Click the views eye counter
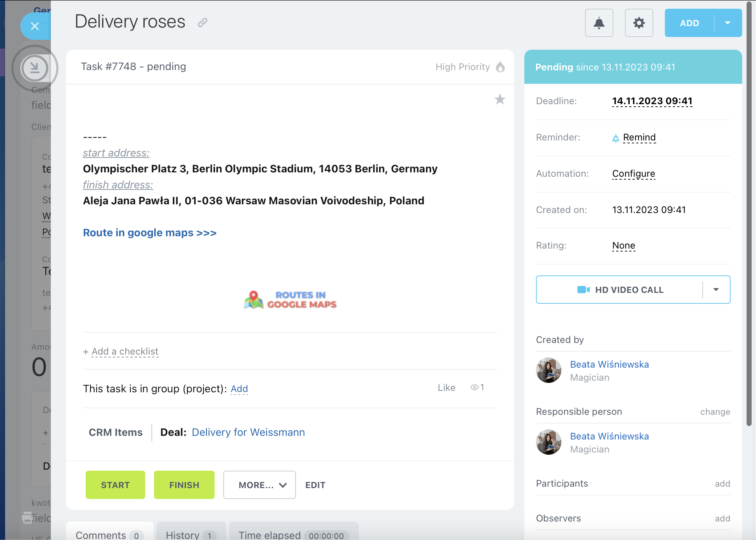The image size is (756, 540). tap(477, 388)
